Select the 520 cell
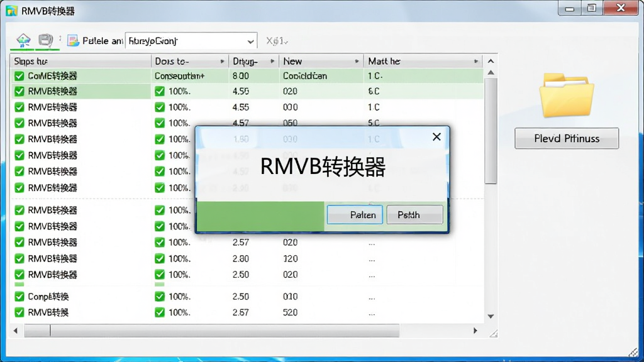644x362 pixels. coord(290,312)
